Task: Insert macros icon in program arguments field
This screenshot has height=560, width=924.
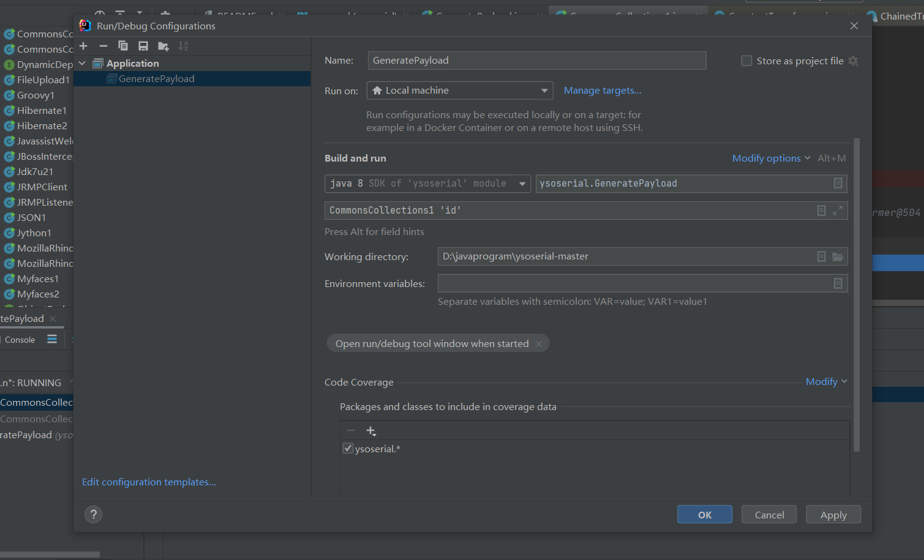Action: (x=822, y=211)
